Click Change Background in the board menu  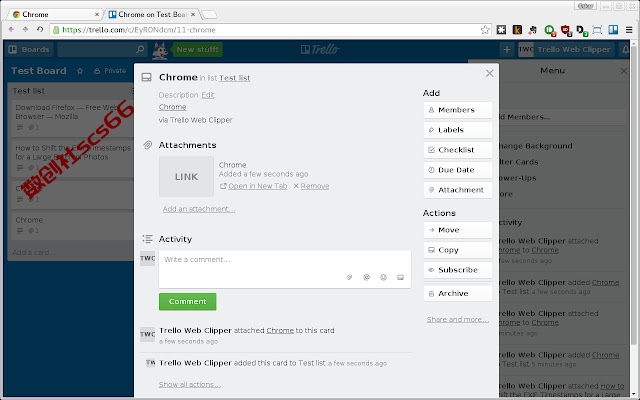coord(535,146)
